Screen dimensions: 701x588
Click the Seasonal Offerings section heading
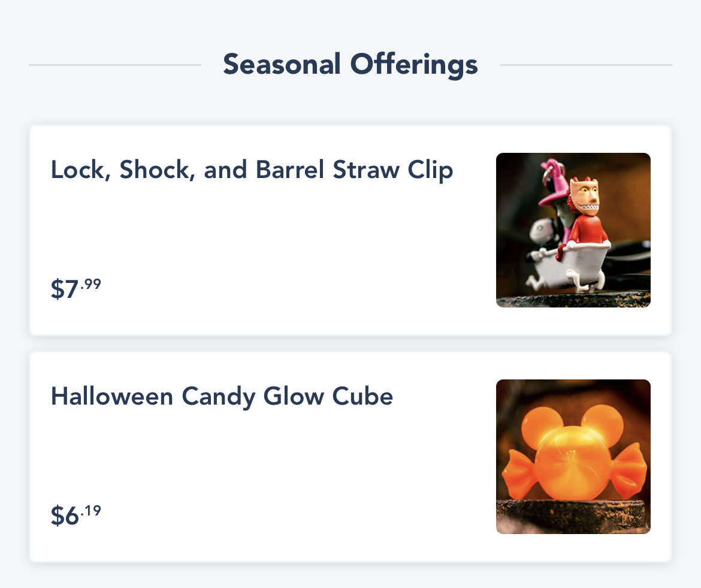coord(350,65)
